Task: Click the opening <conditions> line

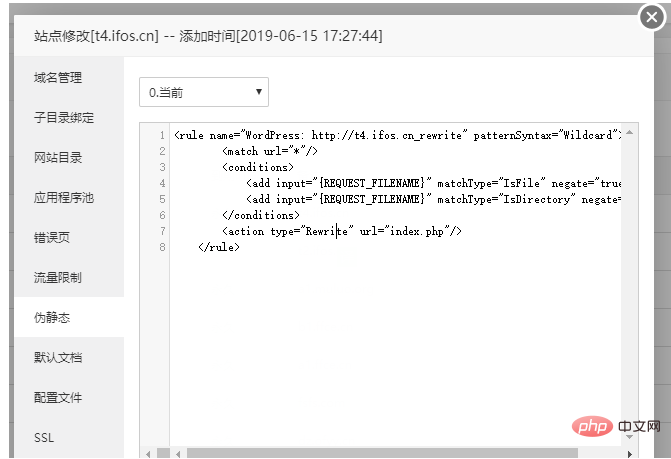Action: 258,167
